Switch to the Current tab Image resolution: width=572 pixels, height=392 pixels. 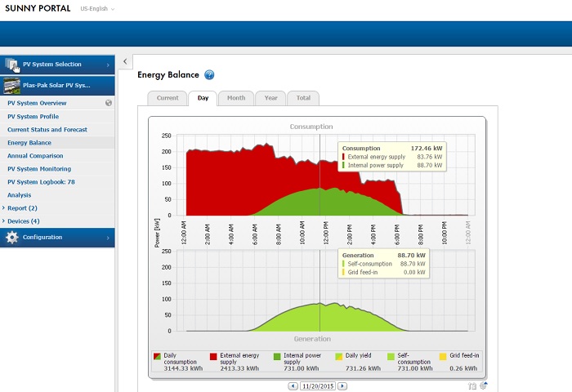pyautogui.click(x=168, y=98)
